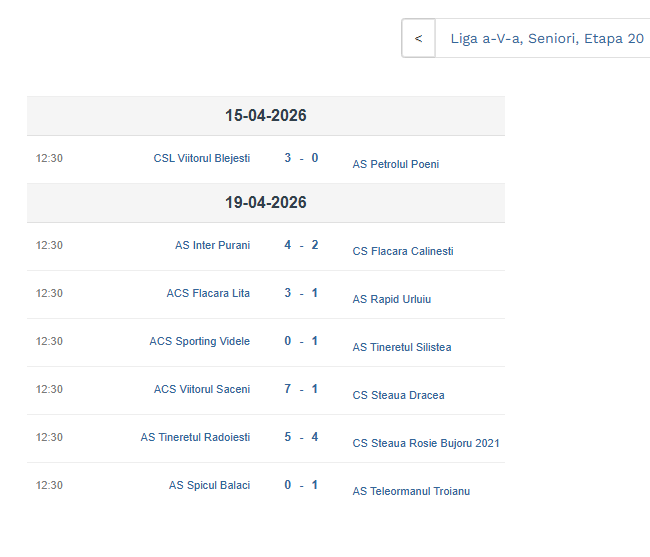Click CS Steaua Dracea link

tap(398, 395)
